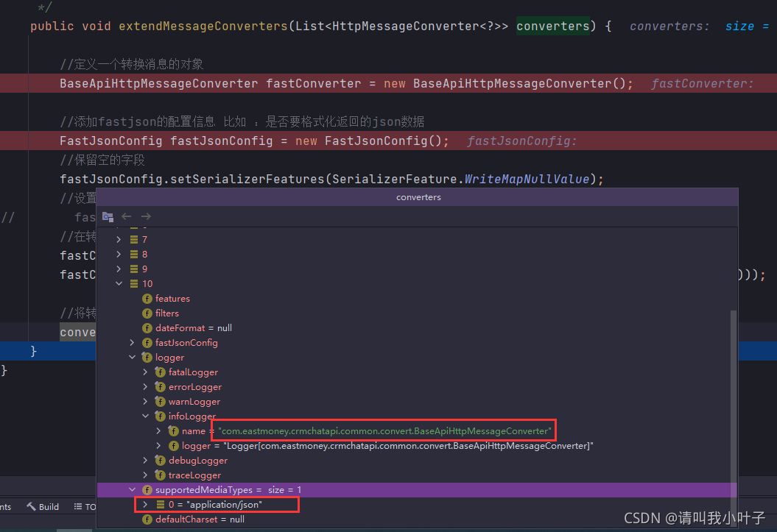
Task: Click field icon next to logger
Action: pyautogui.click(x=147, y=358)
